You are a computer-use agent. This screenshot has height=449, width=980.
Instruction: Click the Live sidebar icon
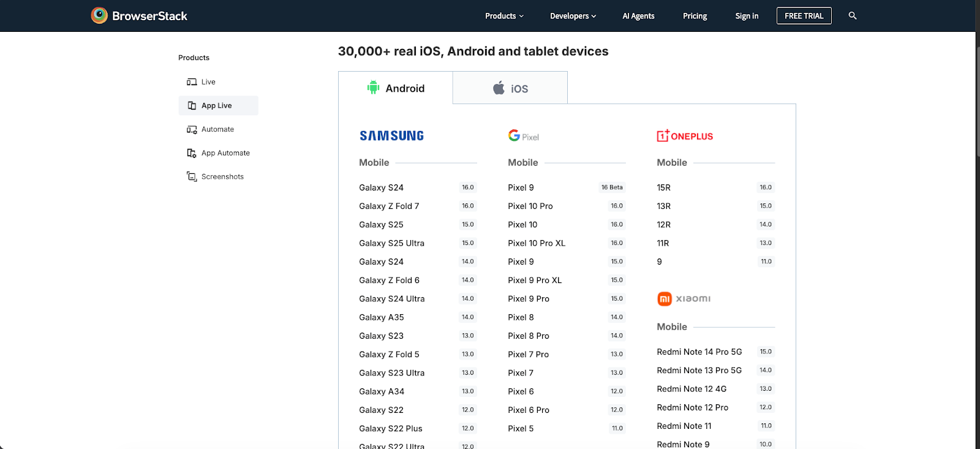tap(192, 81)
